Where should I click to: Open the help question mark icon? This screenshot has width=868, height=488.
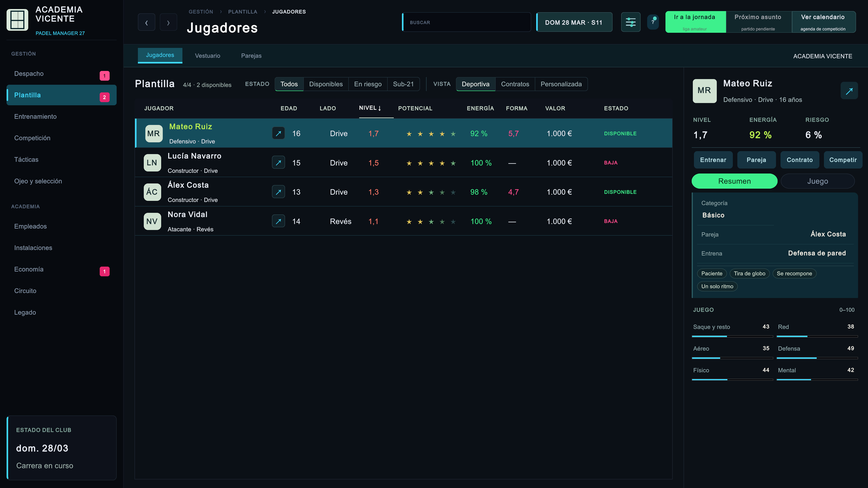coord(653,22)
